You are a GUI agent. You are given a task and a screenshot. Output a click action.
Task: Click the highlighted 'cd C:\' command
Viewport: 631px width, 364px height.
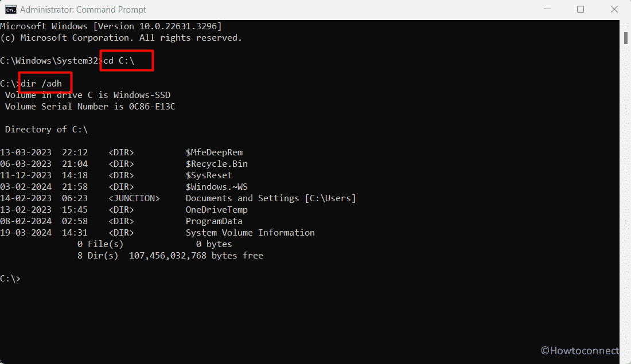pos(119,61)
